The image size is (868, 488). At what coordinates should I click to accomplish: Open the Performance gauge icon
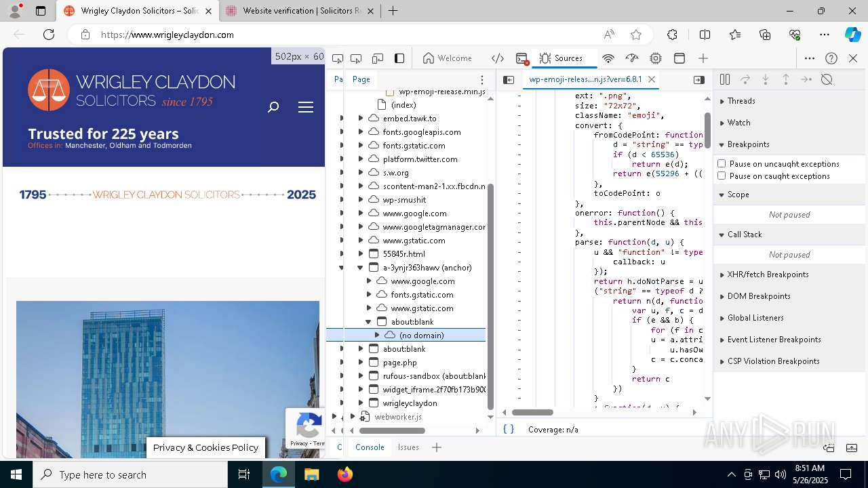pos(632,58)
